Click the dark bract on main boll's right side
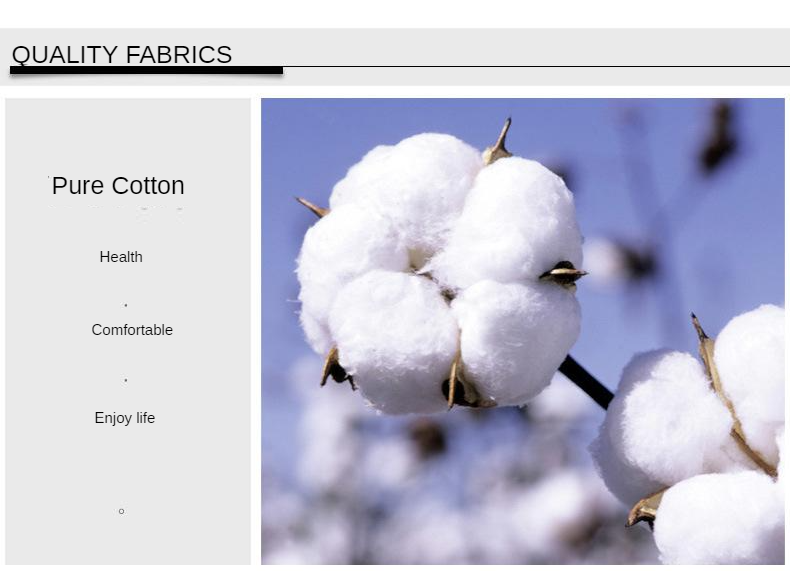790x574 pixels. [x=563, y=274]
